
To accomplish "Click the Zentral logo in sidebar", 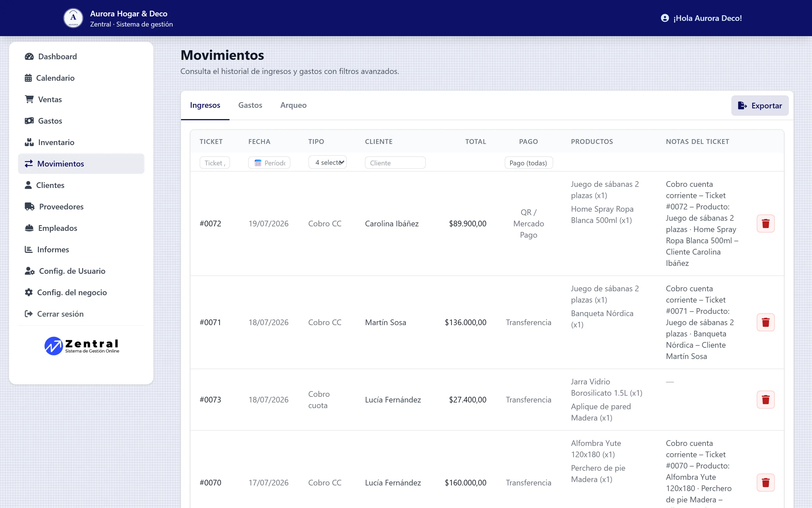I will click(x=82, y=346).
